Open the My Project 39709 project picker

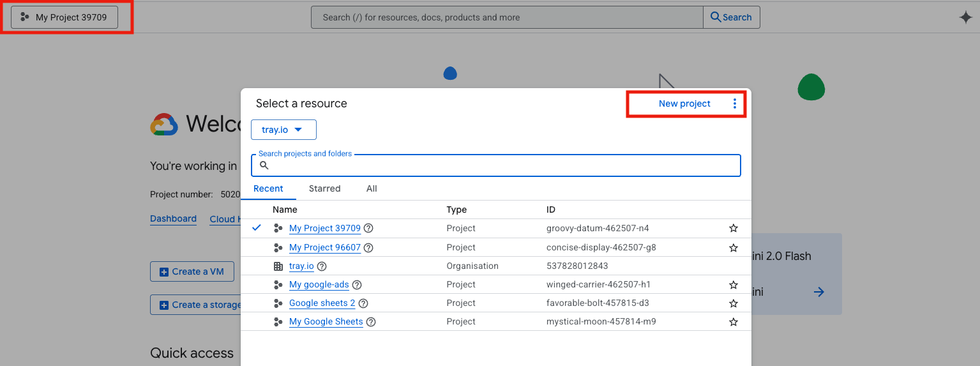pos(64,17)
